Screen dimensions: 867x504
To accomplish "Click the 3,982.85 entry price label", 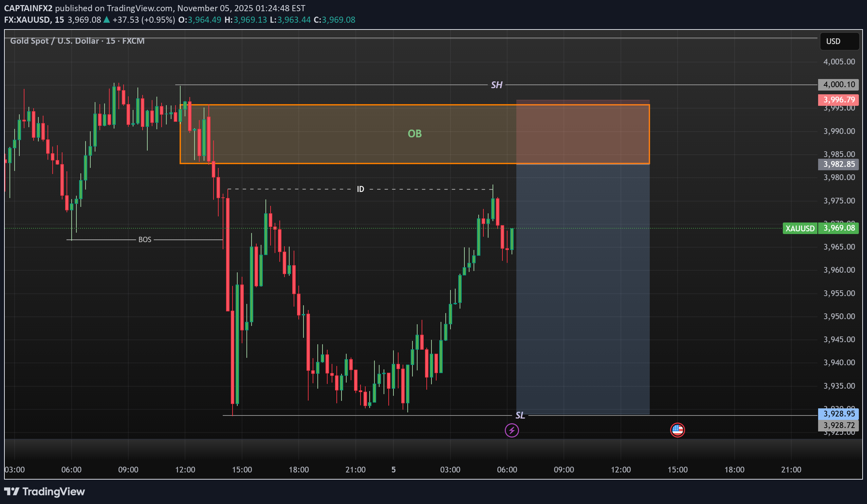I will (839, 164).
